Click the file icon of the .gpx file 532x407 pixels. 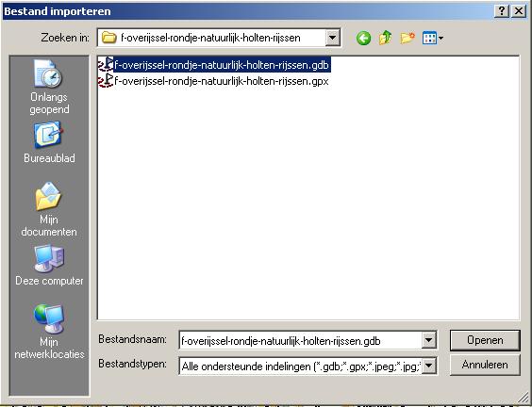(x=106, y=81)
